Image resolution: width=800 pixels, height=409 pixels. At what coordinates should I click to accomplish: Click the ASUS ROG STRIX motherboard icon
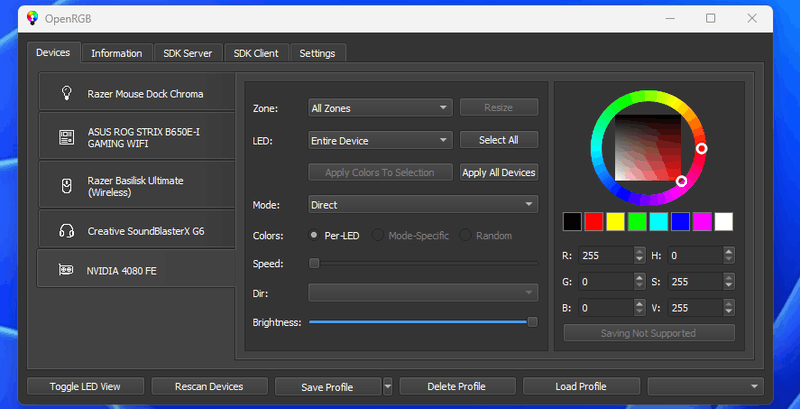tap(67, 137)
